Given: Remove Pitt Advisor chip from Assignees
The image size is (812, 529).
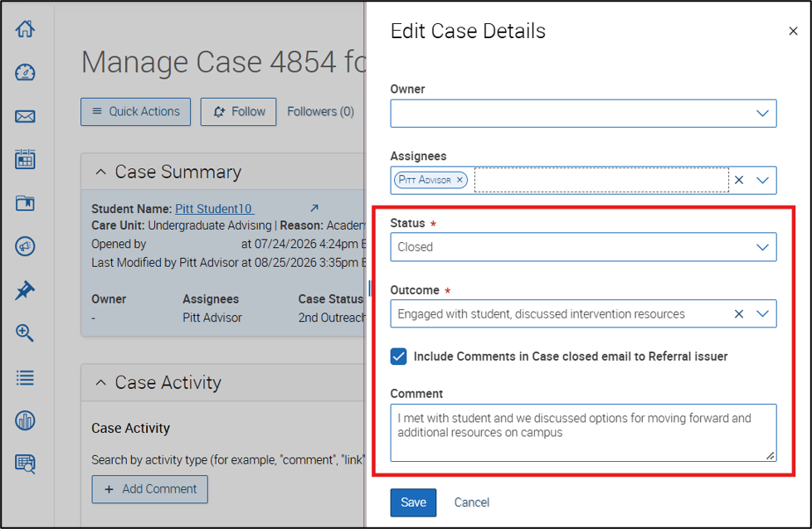Looking at the screenshot, I should click(x=459, y=180).
